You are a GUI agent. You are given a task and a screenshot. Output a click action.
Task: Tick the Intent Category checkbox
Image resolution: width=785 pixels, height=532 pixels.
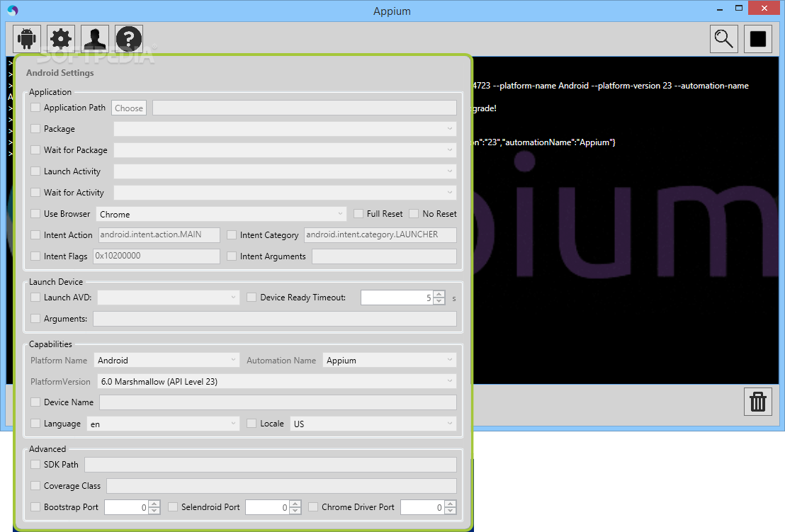click(x=232, y=234)
